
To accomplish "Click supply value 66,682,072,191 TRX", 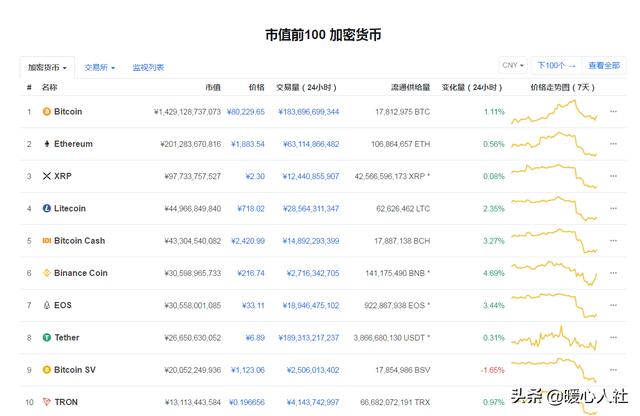I will pyautogui.click(x=395, y=402).
